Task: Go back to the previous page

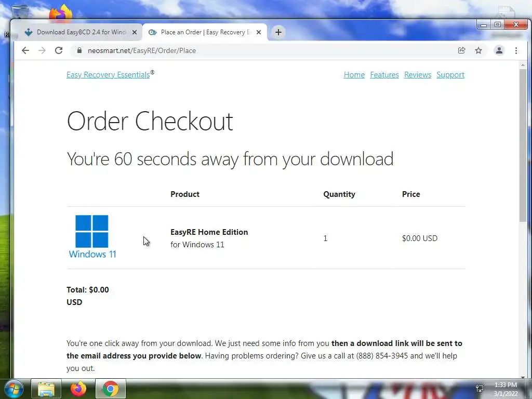Action: click(25, 50)
